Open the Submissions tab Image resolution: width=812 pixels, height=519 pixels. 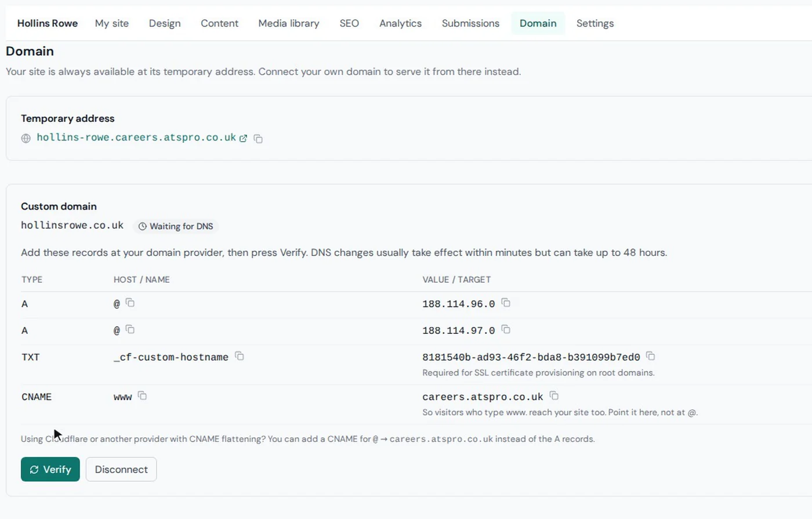coord(470,23)
